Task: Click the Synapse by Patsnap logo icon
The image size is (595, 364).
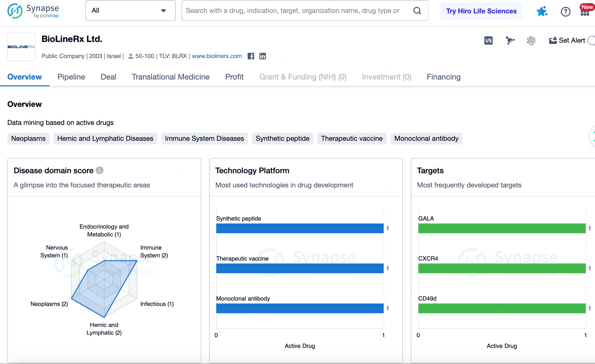Action: click(x=15, y=11)
